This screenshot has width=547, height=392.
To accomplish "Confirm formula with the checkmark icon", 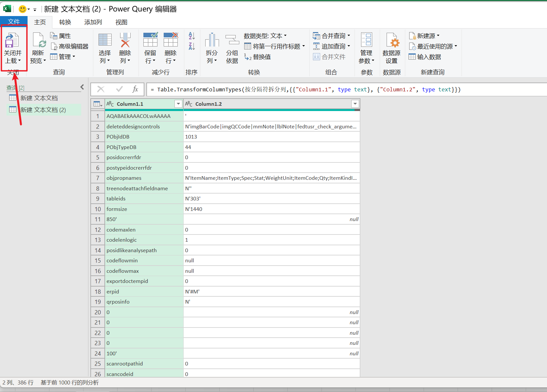I will click(x=119, y=89).
